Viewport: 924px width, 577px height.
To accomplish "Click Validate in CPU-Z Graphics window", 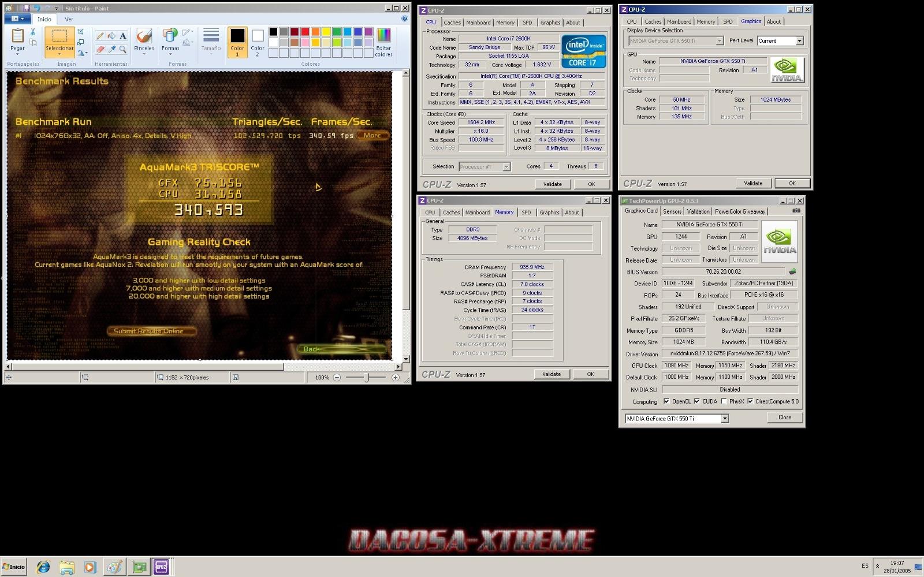I will [x=752, y=183].
